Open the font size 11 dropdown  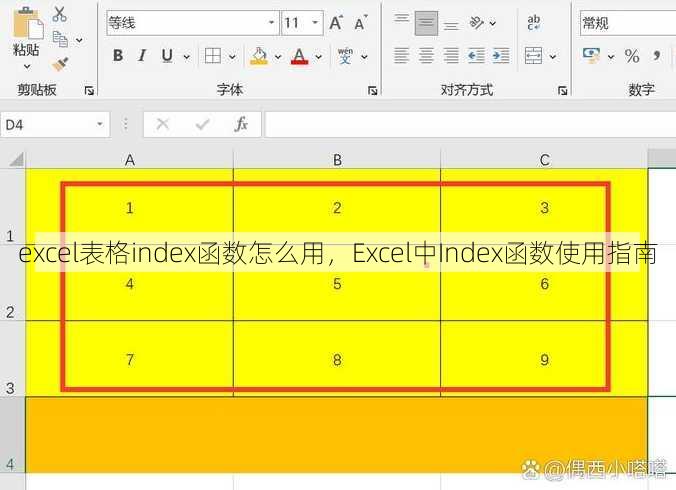pyautogui.click(x=316, y=22)
